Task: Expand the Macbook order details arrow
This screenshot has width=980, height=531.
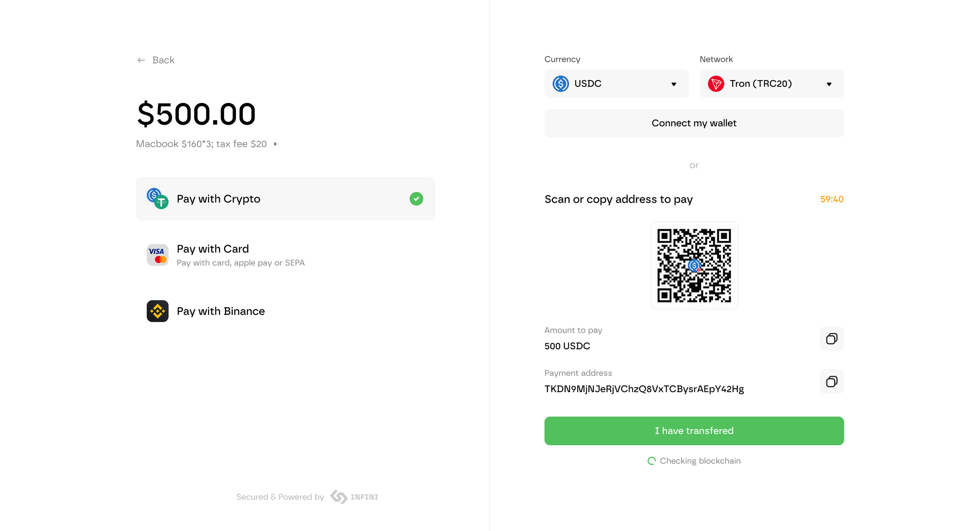Action: pyautogui.click(x=276, y=144)
